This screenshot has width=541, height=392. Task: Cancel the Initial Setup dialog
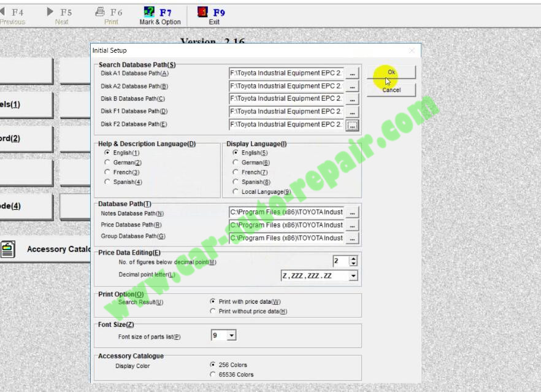(x=391, y=90)
